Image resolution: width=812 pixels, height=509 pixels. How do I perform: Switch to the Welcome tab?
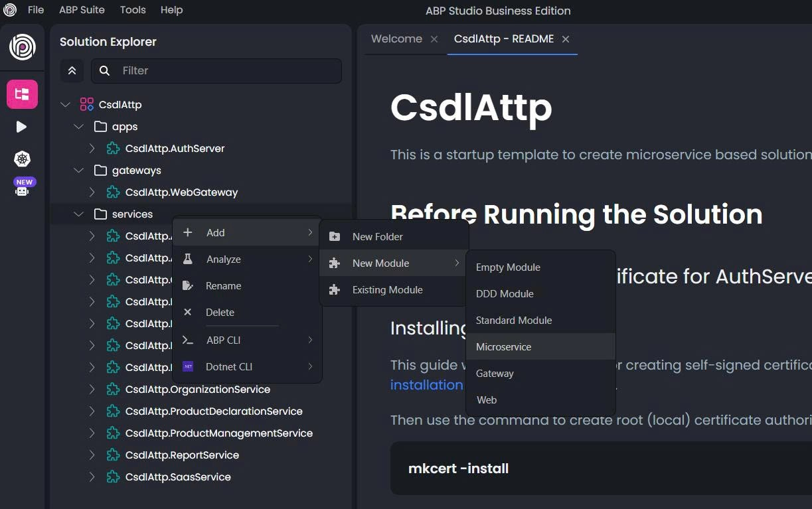pos(396,38)
